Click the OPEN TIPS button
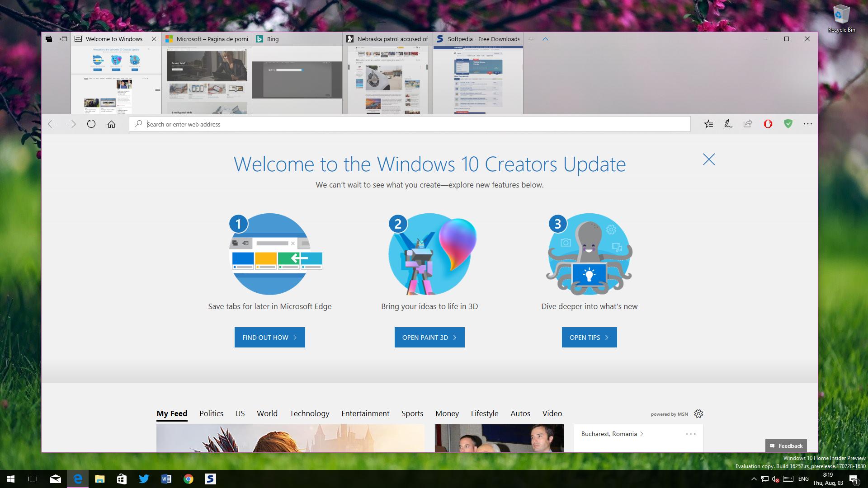This screenshot has width=868, height=488. tap(590, 338)
